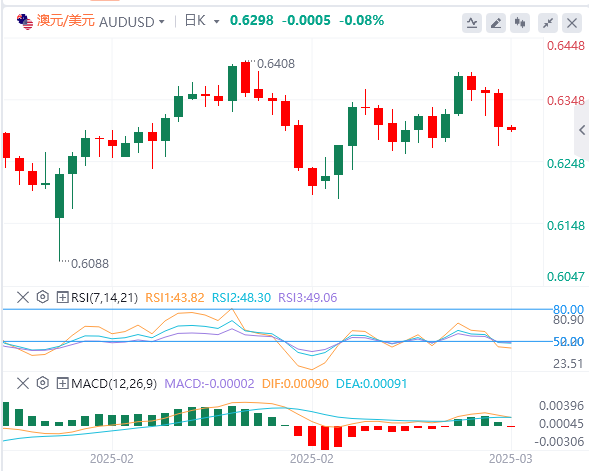Remove the MACD indicator panel
The height and width of the screenshot is (471, 589).
(x=23, y=383)
